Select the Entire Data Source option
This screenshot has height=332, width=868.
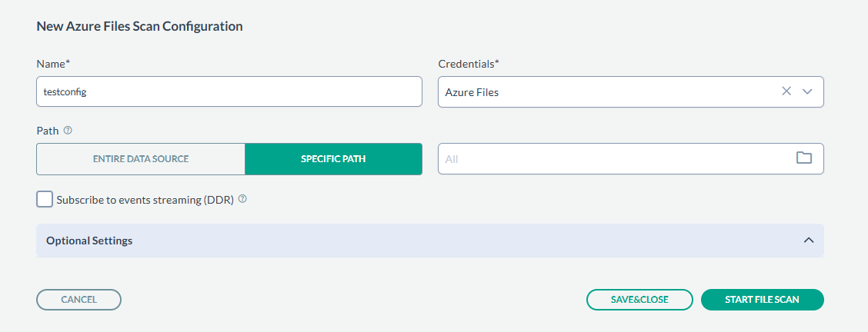(x=141, y=159)
